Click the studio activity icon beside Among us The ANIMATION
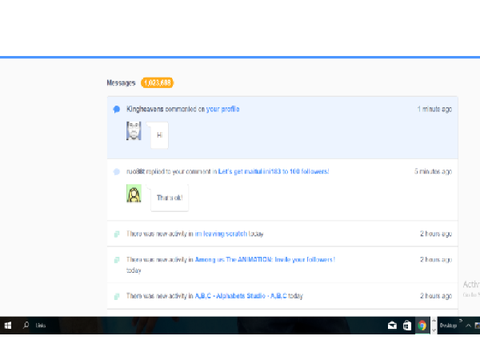480x360 pixels. tap(117, 260)
